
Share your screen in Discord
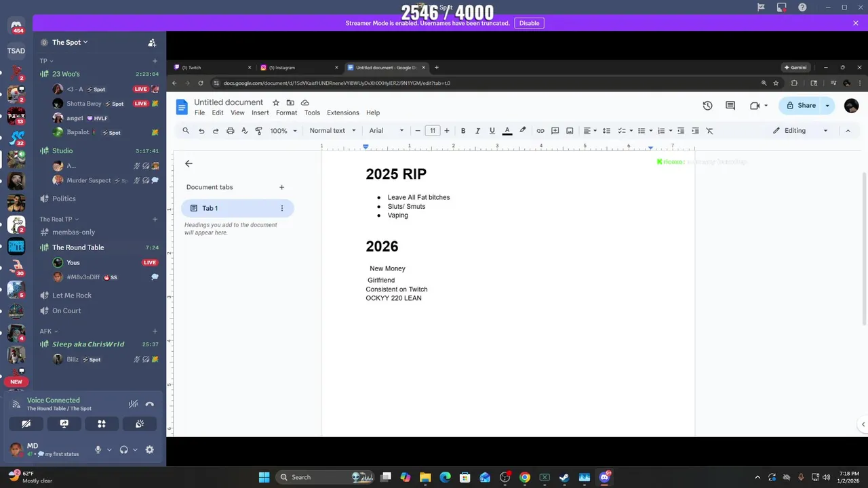[64, 424]
